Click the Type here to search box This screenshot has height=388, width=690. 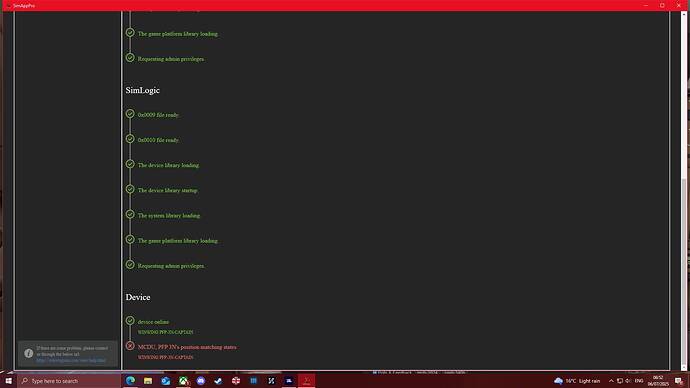69,381
